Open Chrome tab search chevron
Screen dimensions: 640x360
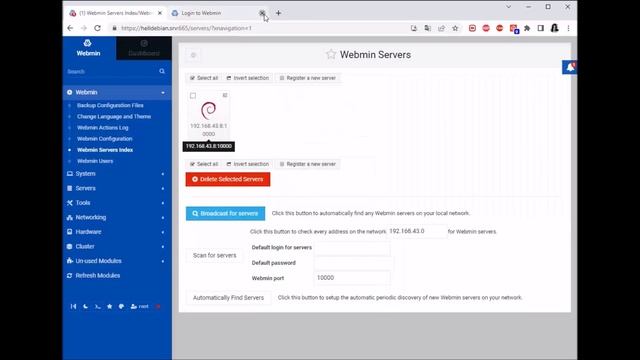tap(509, 7)
